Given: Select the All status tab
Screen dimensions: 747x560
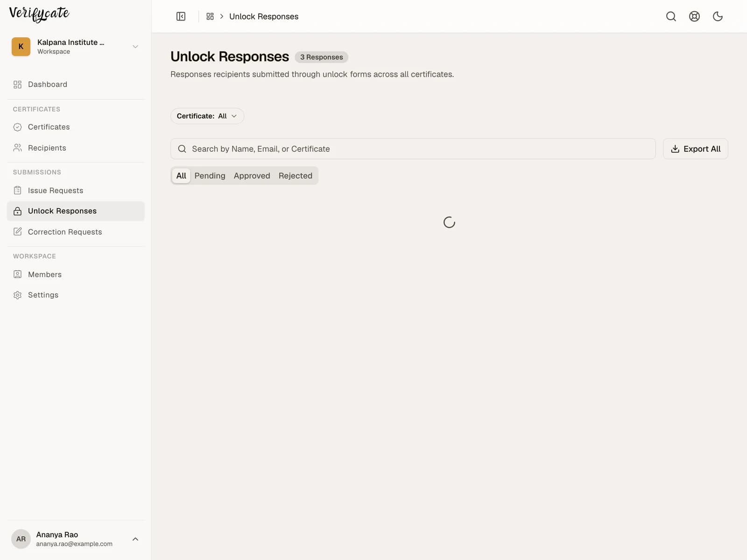Looking at the screenshot, I should click(x=181, y=176).
